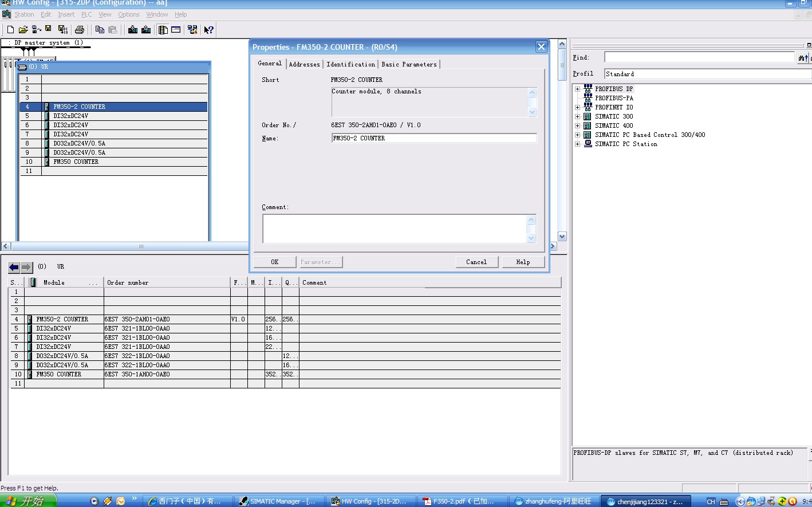Show hidden quick launch icons chevron
Viewport: 812px width, 507px height.
pyautogui.click(x=135, y=498)
